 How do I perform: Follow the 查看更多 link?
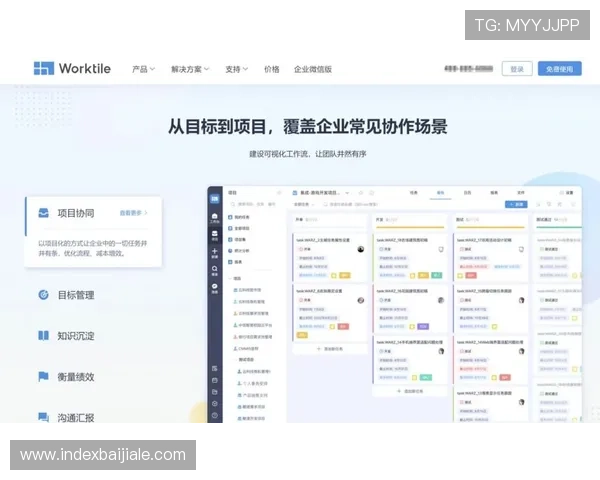point(133,213)
